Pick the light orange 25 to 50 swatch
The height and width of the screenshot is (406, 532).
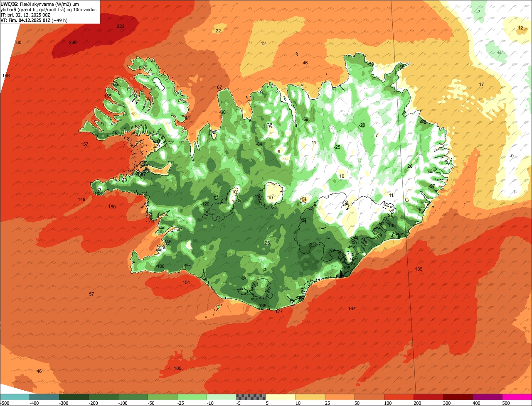pos(340,397)
